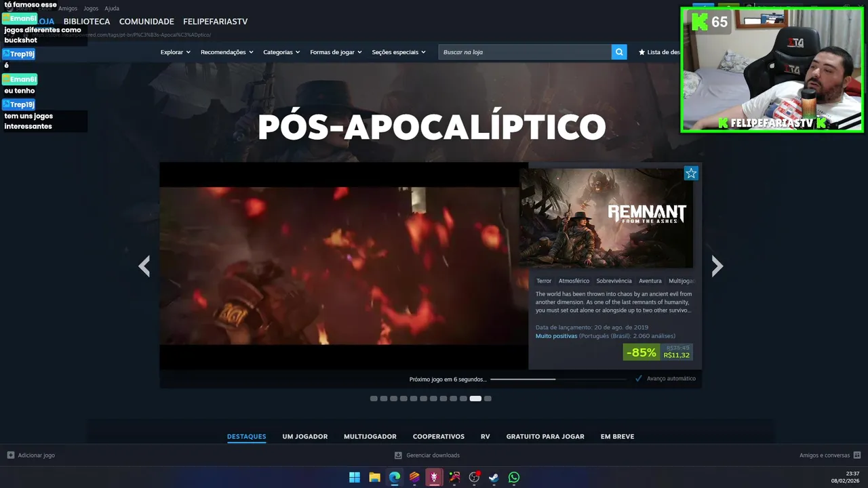
Task: Switch to the UM JOGADOR tab
Action: tap(305, 436)
